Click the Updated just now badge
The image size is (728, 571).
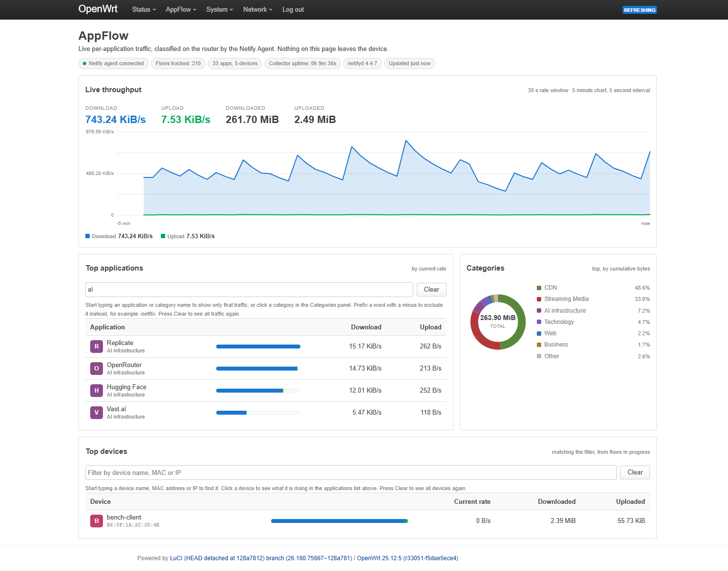tap(410, 64)
